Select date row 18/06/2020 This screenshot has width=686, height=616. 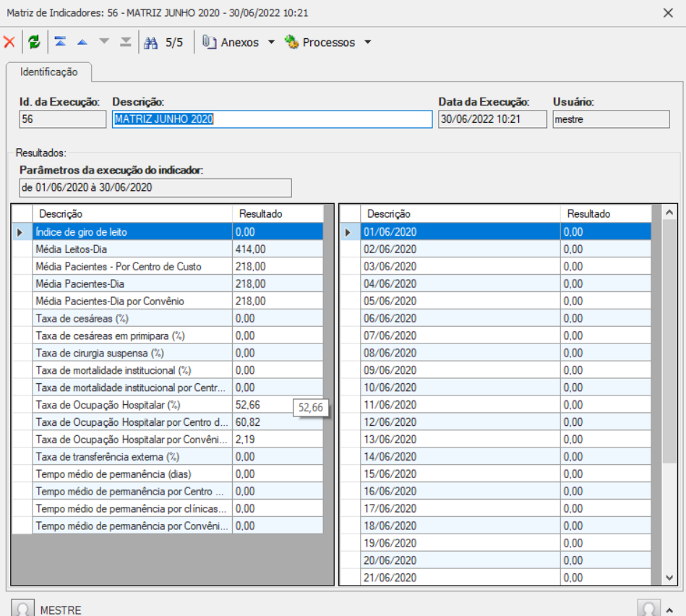click(x=496, y=526)
